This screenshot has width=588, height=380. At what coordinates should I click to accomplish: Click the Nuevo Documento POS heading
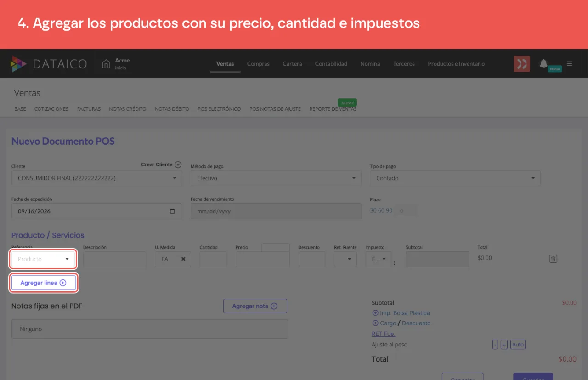63,141
